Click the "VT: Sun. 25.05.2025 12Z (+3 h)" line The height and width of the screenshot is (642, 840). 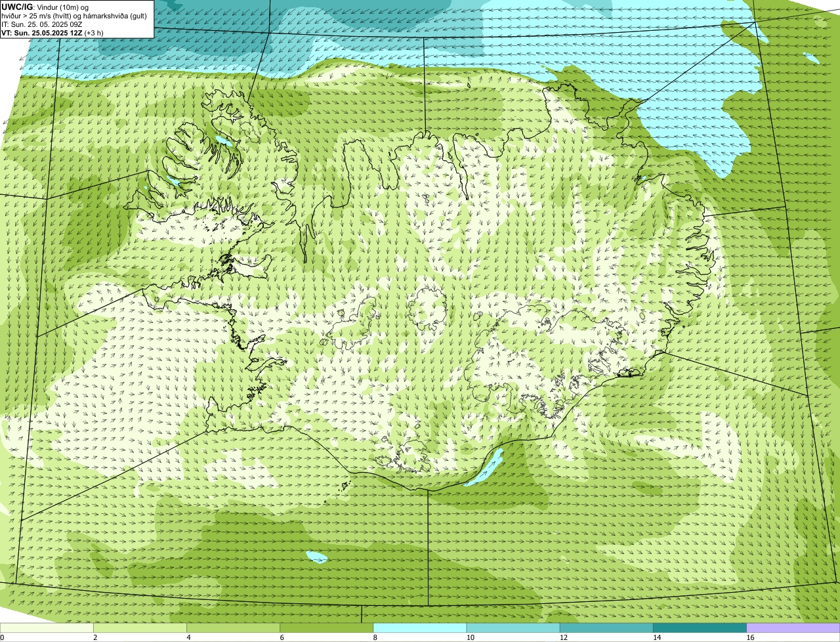52,32
